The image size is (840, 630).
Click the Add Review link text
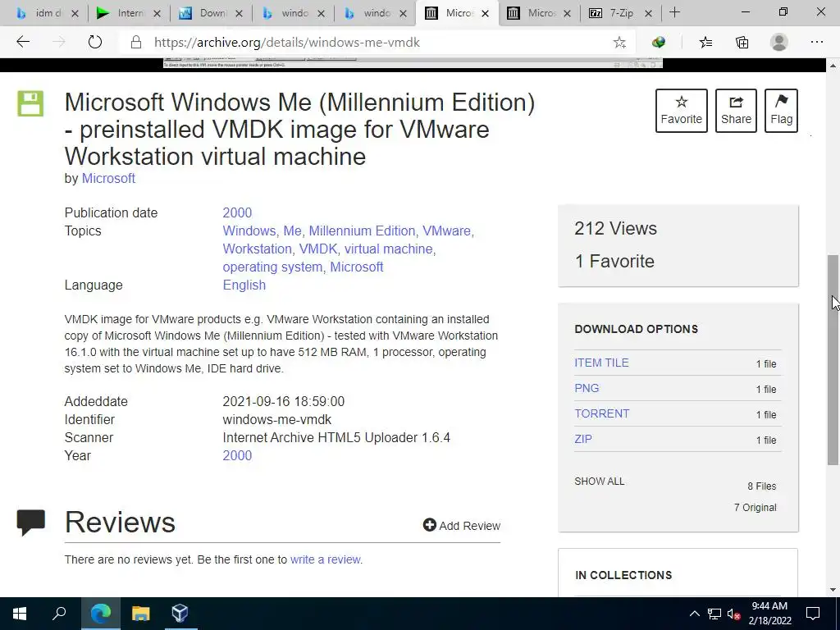click(469, 526)
